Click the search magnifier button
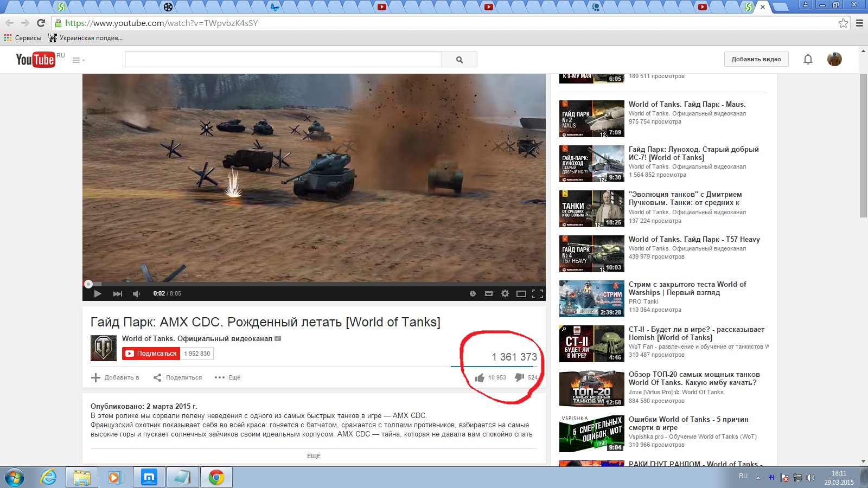The width and height of the screenshot is (868, 488). 459,60
